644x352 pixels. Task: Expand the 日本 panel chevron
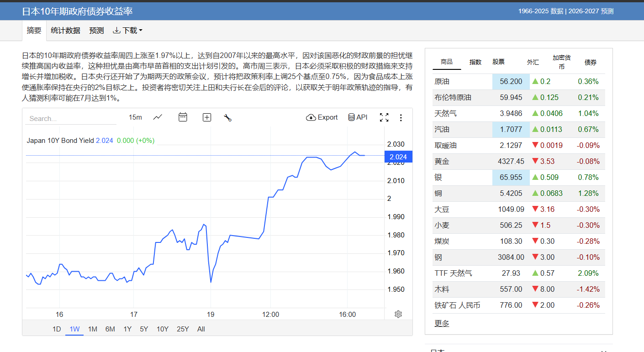coord(604,350)
